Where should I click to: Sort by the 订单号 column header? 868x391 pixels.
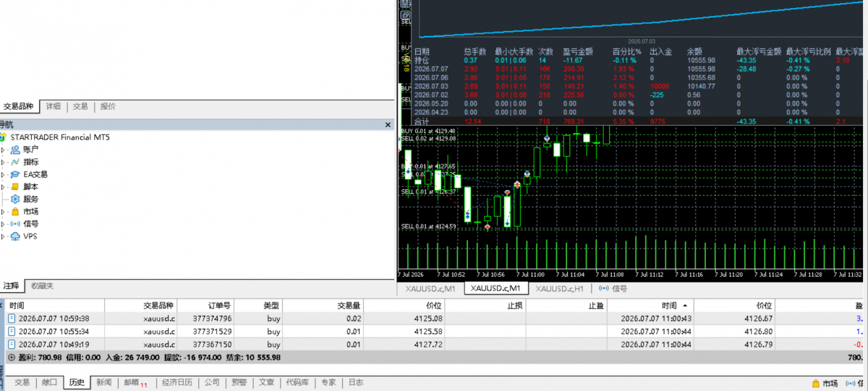(x=206, y=306)
